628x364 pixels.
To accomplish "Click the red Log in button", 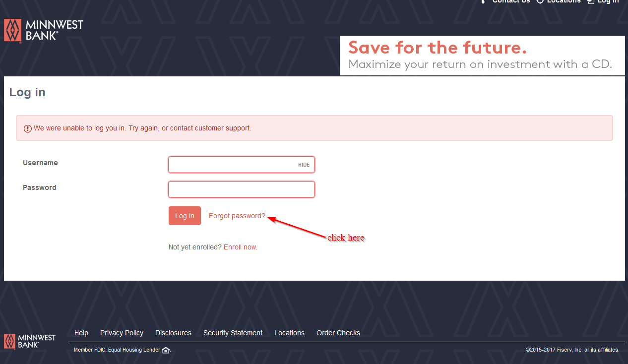I will [x=185, y=216].
